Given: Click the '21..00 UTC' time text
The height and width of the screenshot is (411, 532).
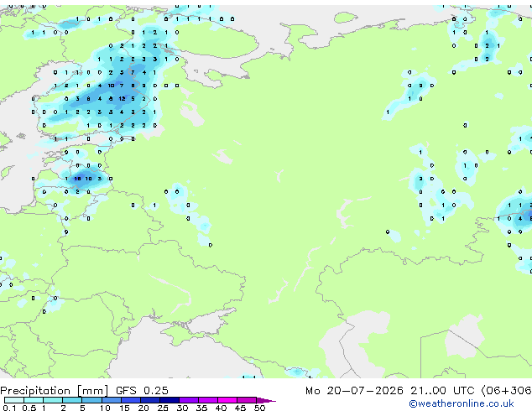Looking at the screenshot, I should pos(441,391).
